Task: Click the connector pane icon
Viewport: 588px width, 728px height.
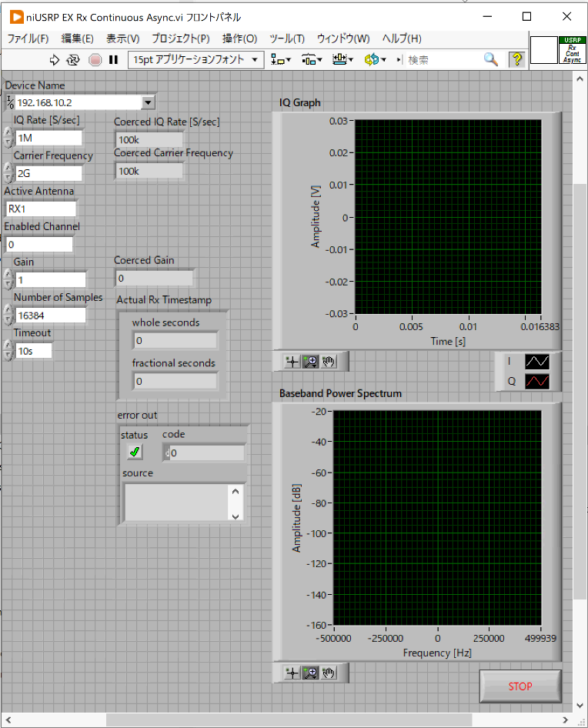Action: (544, 50)
